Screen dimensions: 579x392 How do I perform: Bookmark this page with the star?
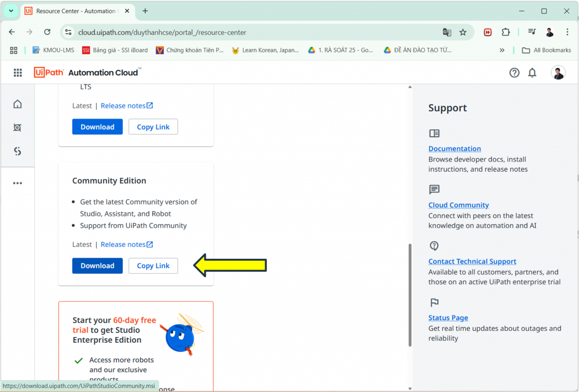pyautogui.click(x=463, y=32)
